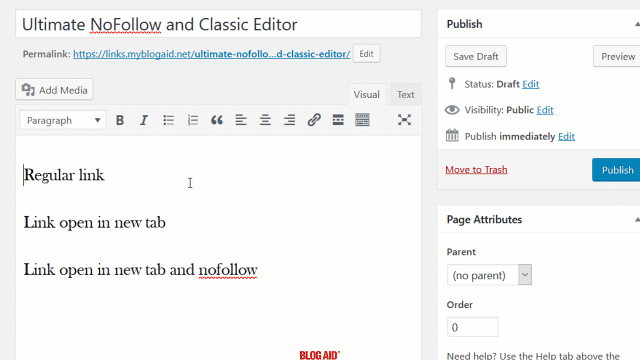Click the misspelled word 'nofollow' in editor

[x=228, y=270]
